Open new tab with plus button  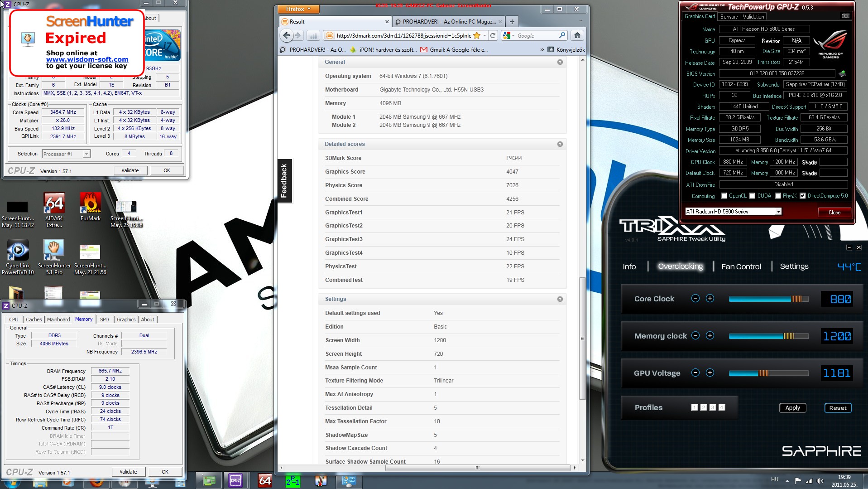point(512,21)
